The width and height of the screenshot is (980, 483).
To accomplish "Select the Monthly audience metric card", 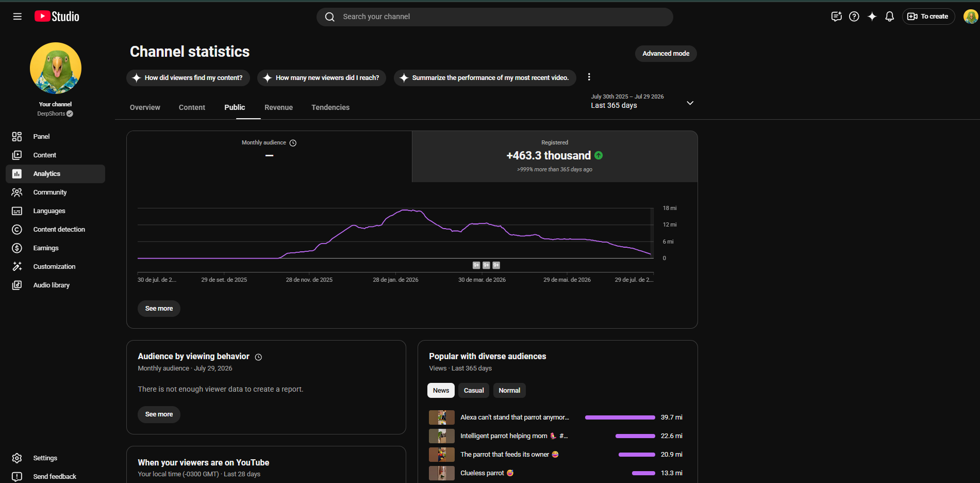I will [x=269, y=156].
